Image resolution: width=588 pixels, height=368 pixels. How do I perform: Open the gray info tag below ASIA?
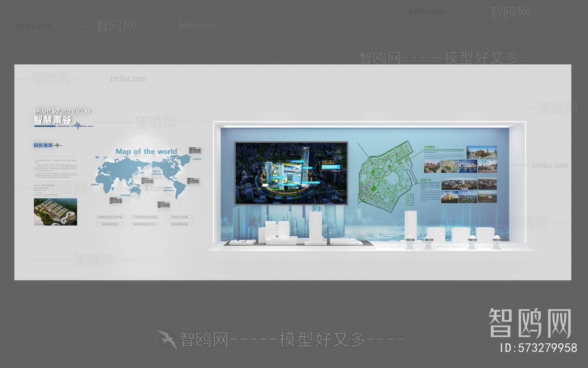[148, 181]
